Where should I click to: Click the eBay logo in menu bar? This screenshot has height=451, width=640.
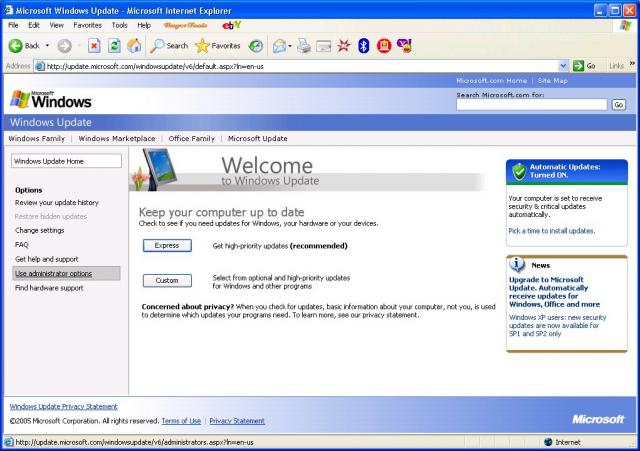(231, 25)
